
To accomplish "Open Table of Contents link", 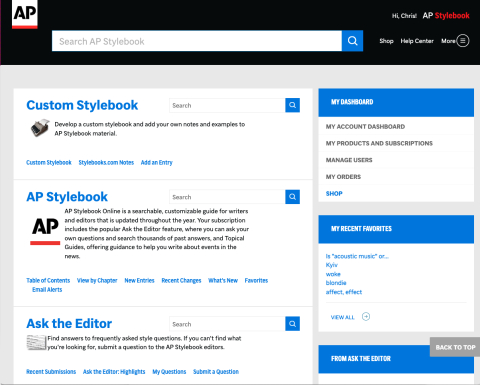I will pyautogui.click(x=48, y=280).
